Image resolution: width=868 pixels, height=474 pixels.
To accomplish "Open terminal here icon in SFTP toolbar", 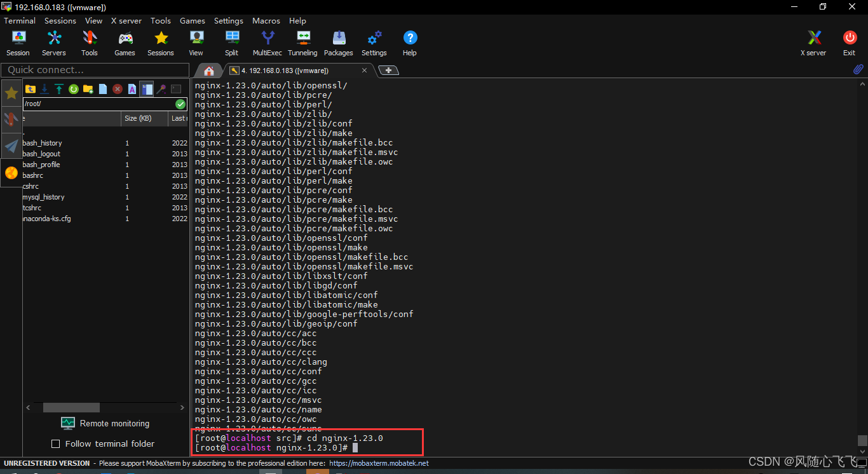I will click(x=176, y=89).
